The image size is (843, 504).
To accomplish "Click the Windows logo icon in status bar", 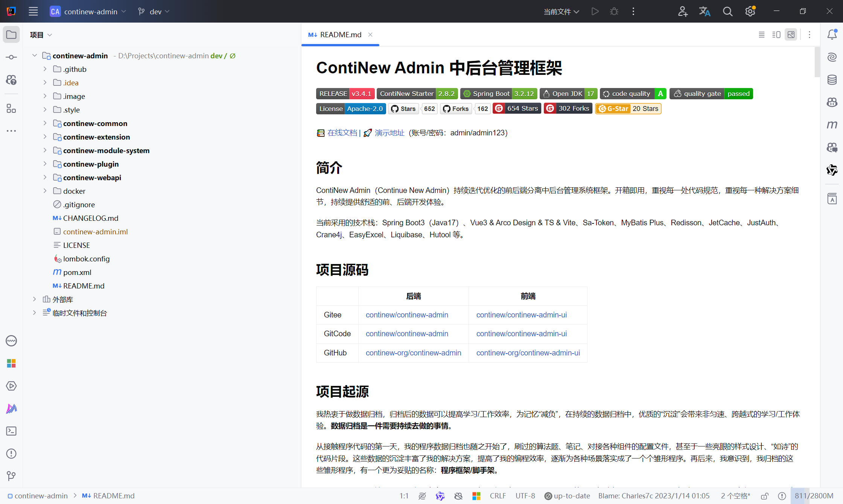I will pos(476,496).
